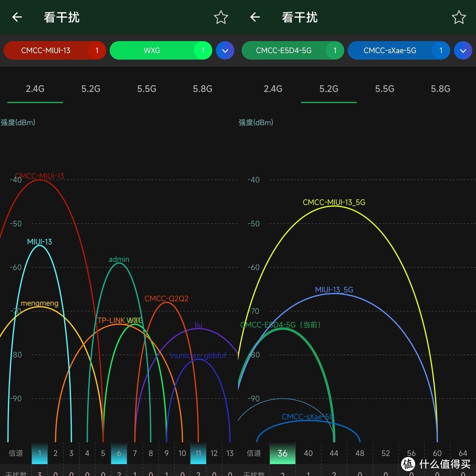Click the count badge on the WXG chip
The width and height of the screenshot is (476, 476).
point(203,50)
